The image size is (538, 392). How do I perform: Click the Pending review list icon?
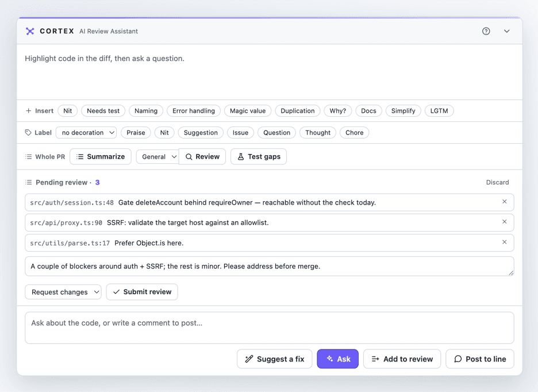click(29, 182)
